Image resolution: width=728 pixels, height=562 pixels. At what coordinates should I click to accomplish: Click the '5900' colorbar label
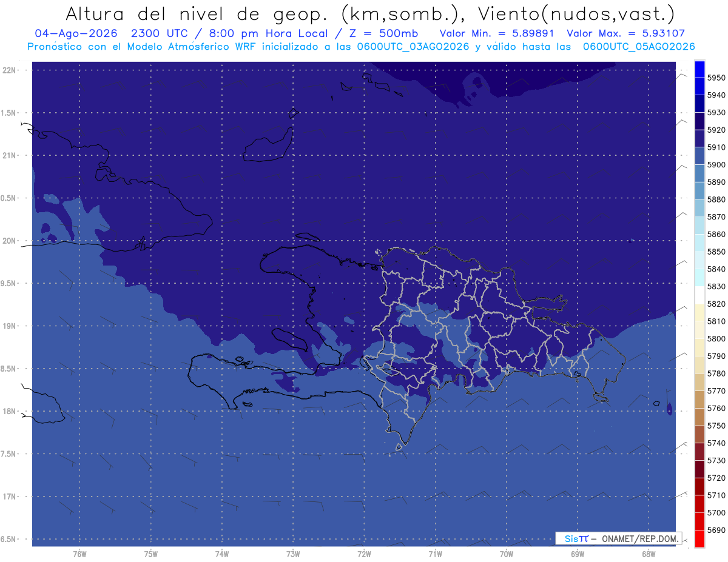pyautogui.click(x=716, y=165)
